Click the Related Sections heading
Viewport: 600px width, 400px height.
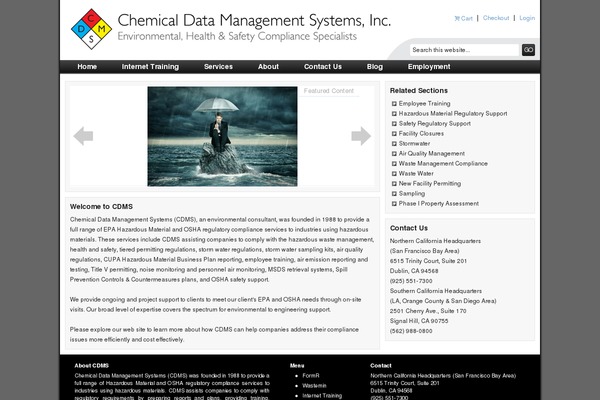point(419,91)
